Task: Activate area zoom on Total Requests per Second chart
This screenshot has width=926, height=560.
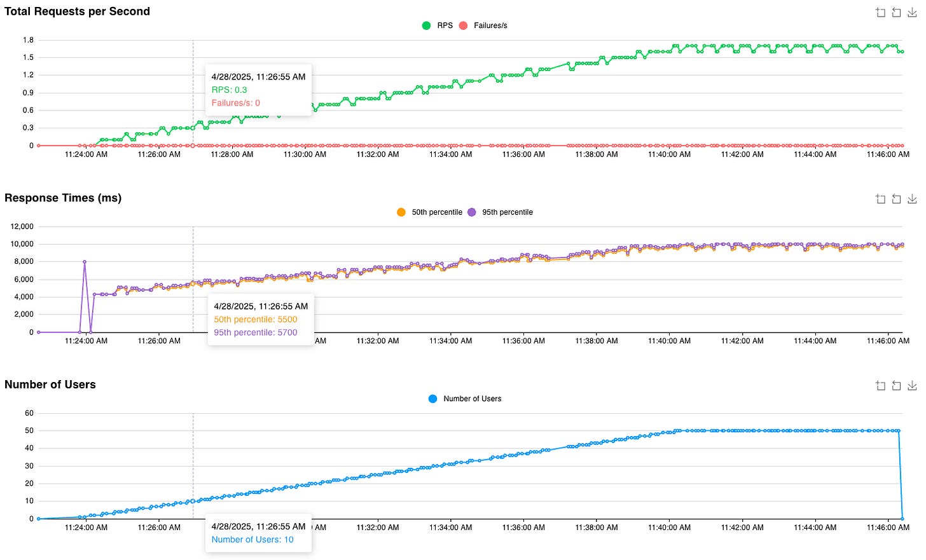Action: [881, 13]
